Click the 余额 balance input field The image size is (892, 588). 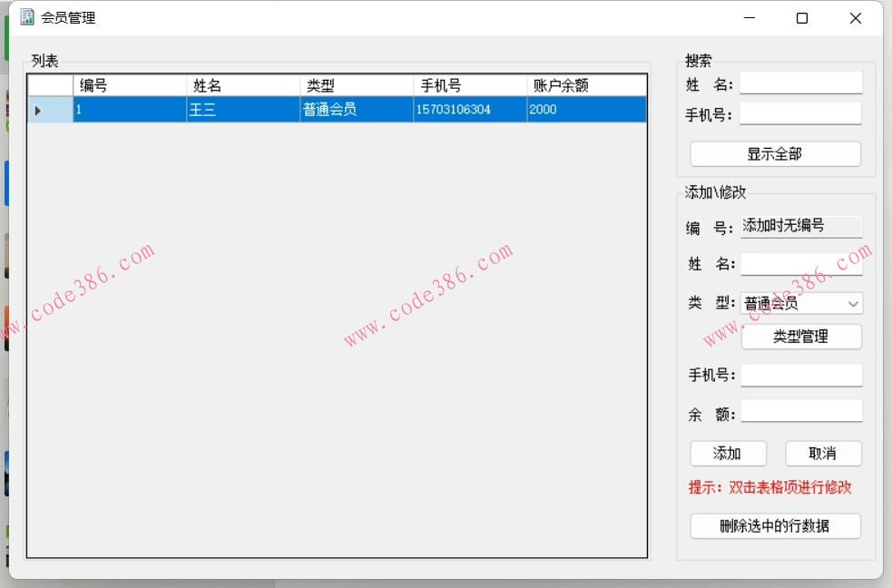click(x=801, y=410)
